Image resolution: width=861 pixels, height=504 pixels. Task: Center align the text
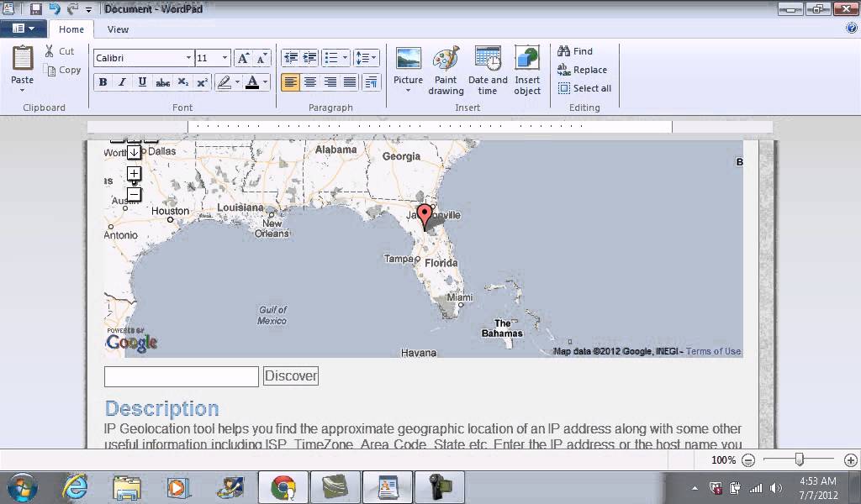[x=310, y=82]
